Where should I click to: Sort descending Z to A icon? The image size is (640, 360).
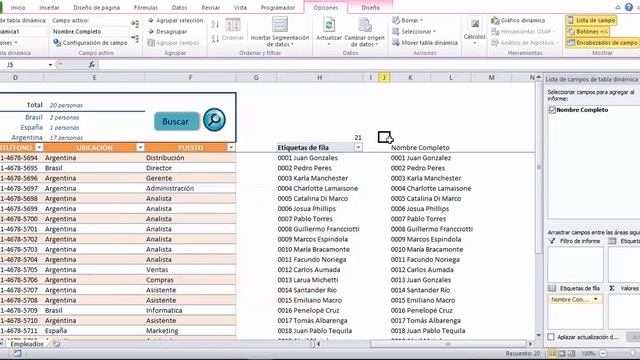point(215,38)
